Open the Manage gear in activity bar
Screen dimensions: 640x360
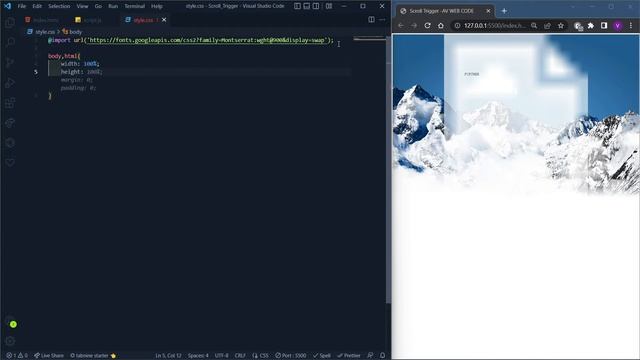pos(10,341)
